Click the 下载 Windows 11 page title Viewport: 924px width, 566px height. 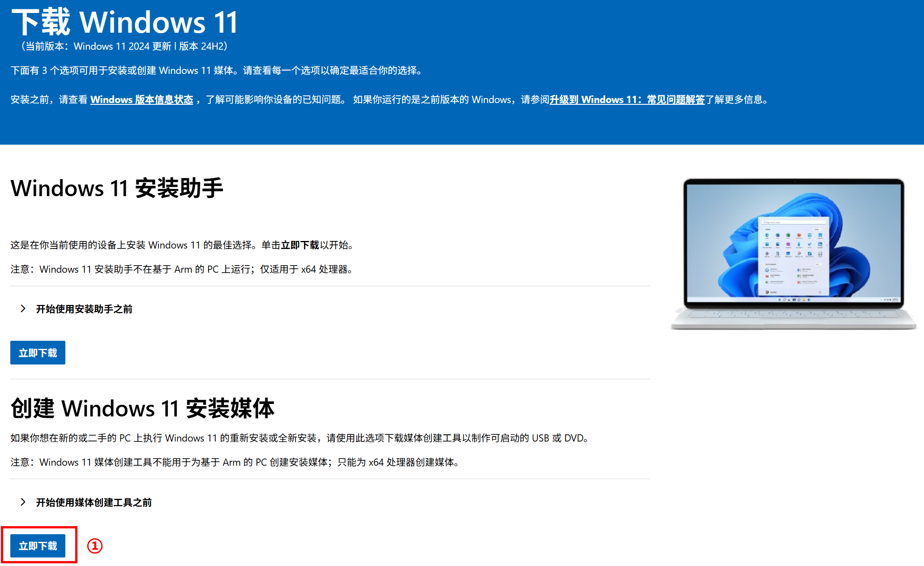pos(124,21)
